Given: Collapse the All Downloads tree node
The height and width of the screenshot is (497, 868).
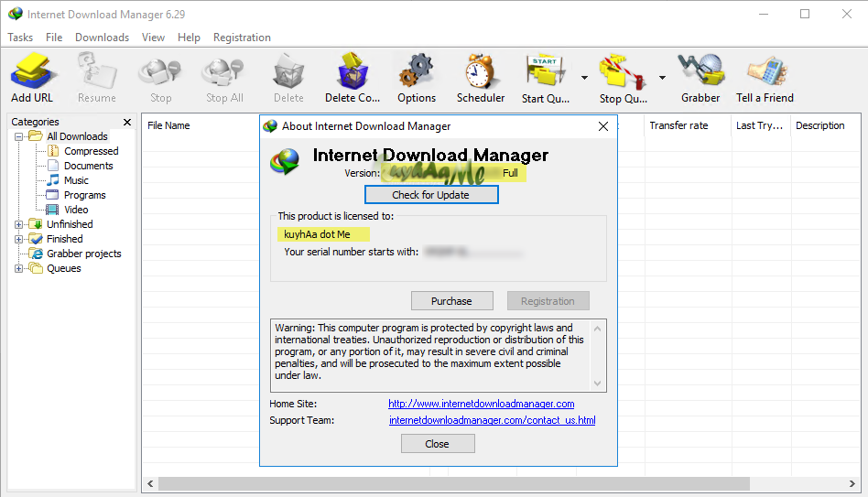Looking at the screenshot, I should (x=19, y=136).
